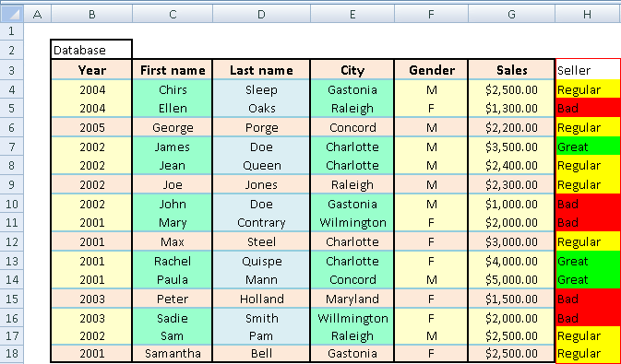The height and width of the screenshot is (364, 621).
Task: Select the last name Contrary cell
Action: (261, 222)
